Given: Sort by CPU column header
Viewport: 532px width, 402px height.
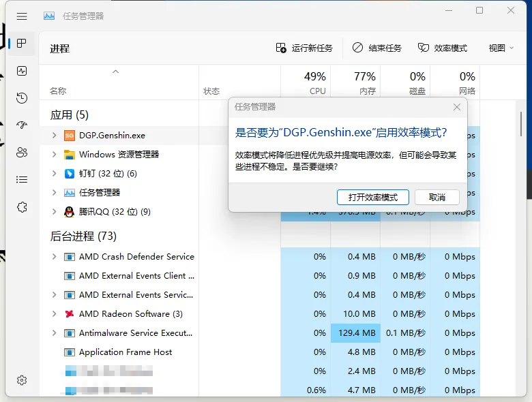Looking at the screenshot, I should click(x=306, y=82).
